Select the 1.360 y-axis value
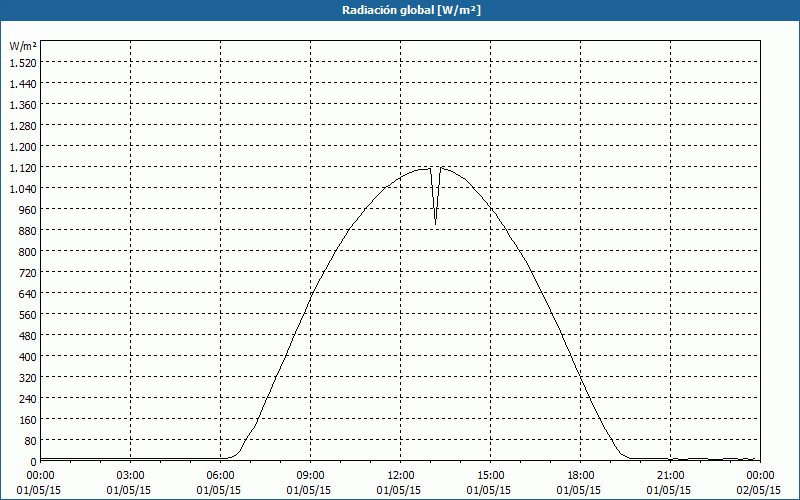The image size is (800, 500). pos(23,105)
